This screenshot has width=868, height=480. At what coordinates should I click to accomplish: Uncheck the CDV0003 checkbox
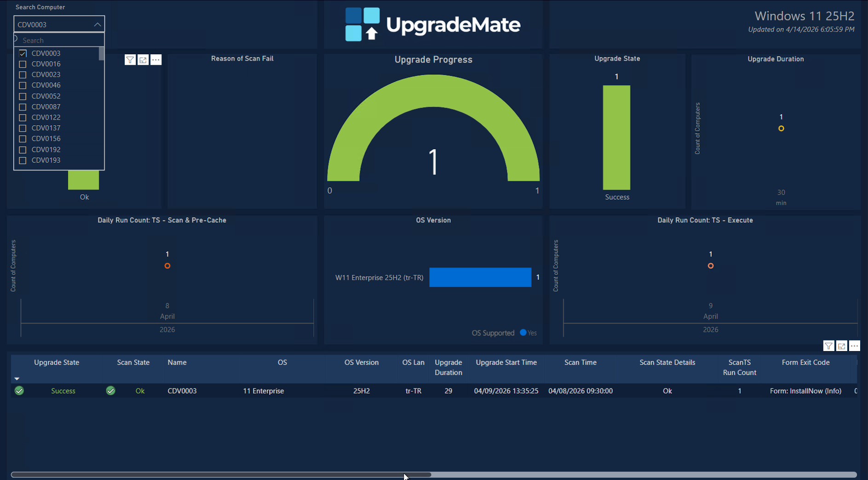[x=23, y=53]
